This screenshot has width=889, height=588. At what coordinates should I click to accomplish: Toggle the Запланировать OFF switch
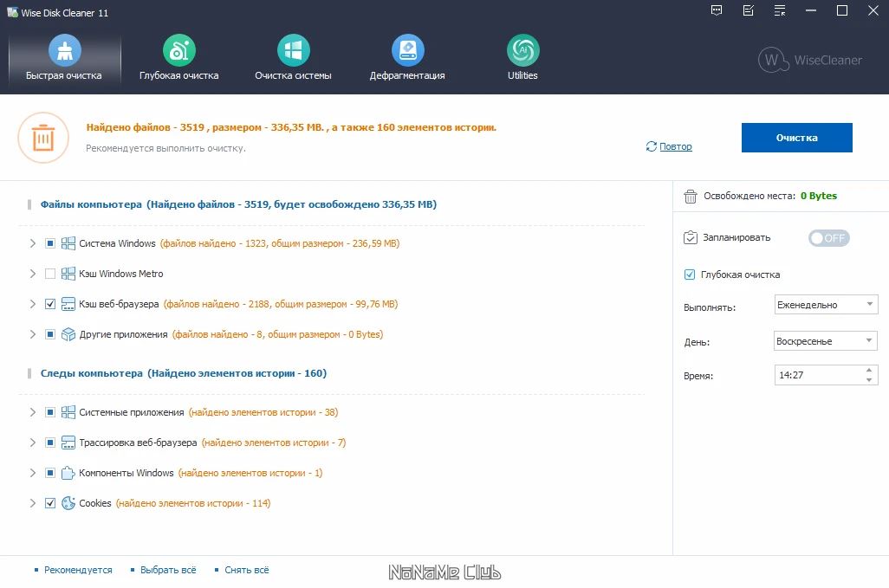coord(828,238)
